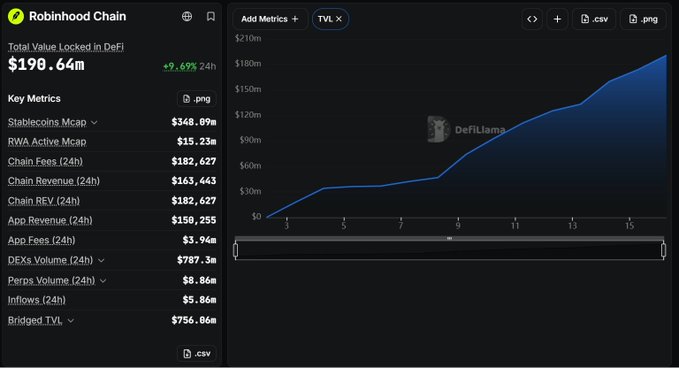
Task: Export Key Metrics as .png
Action: point(197,99)
